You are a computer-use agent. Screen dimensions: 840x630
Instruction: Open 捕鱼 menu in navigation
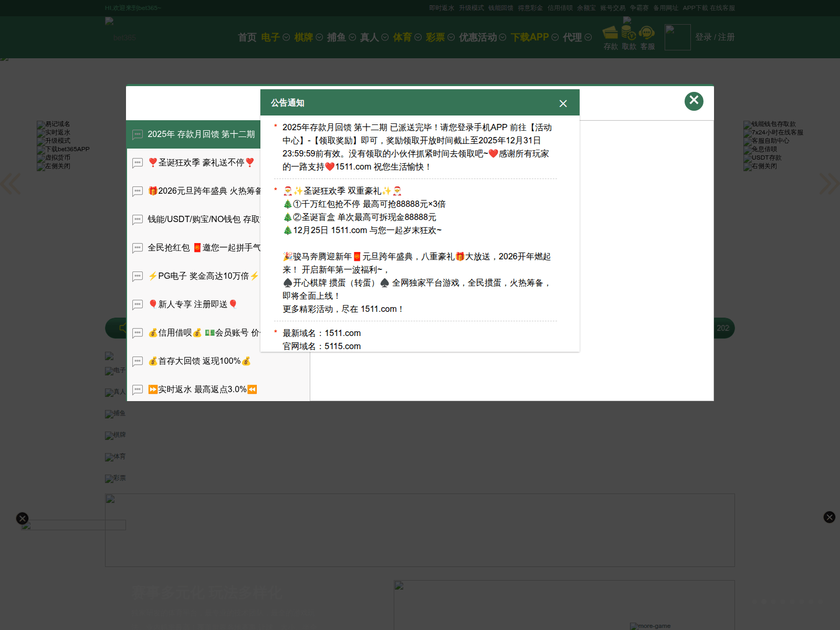pyautogui.click(x=337, y=37)
